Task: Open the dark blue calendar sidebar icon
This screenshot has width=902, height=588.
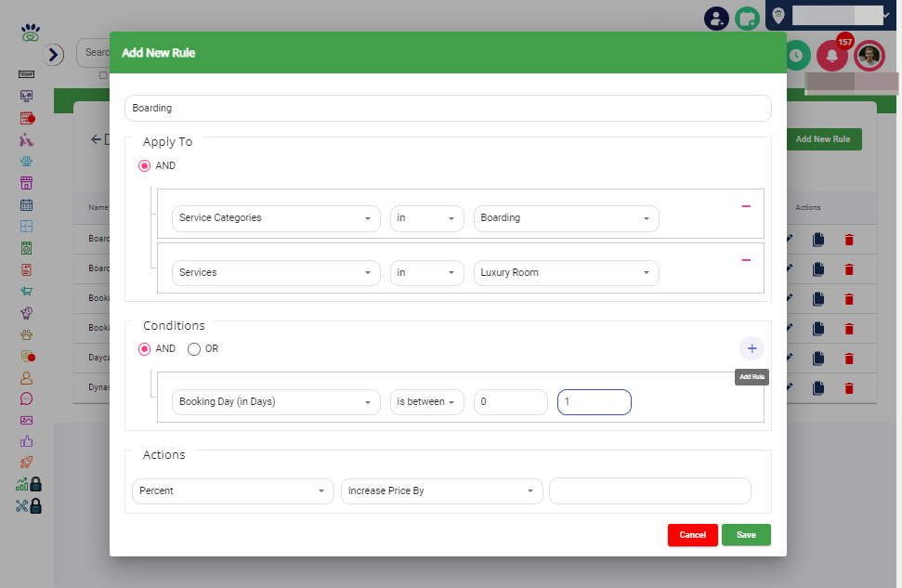Action: [26, 204]
